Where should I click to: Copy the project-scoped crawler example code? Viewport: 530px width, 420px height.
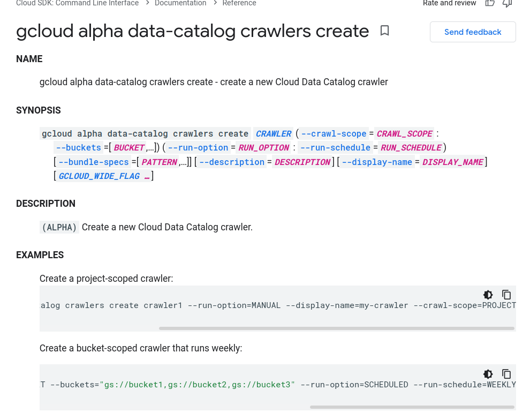point(506,295)
